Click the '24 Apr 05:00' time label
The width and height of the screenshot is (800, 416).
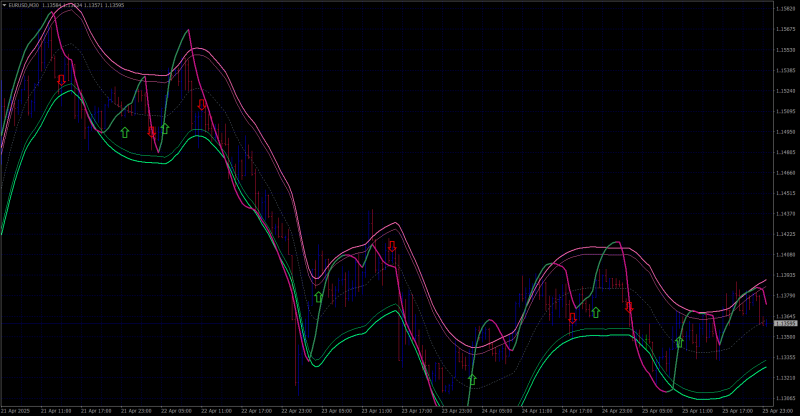pyautogui.click(x=497, y=411)
